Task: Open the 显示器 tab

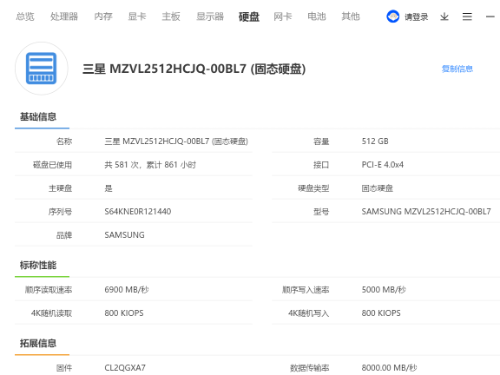Action: 210,16
